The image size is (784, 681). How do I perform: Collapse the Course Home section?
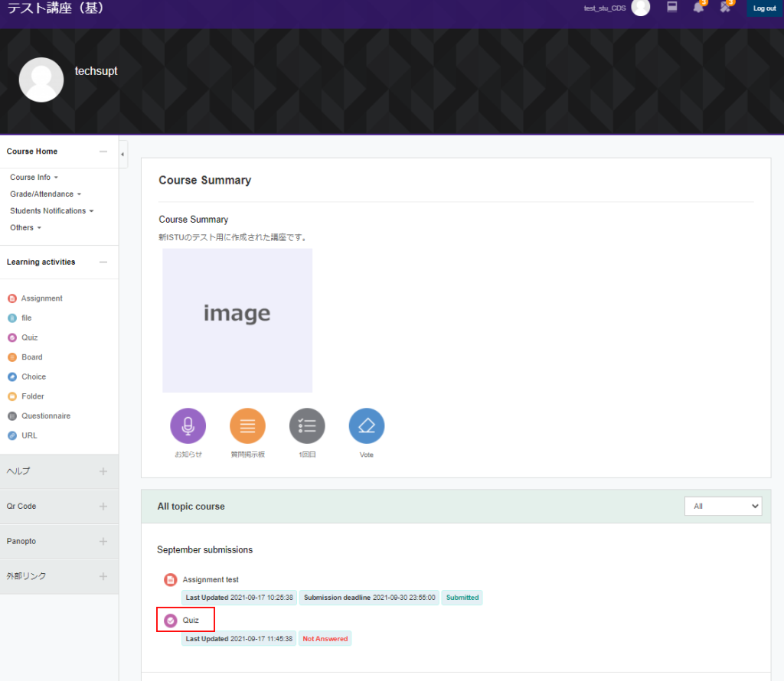pyautogui.click(x=103, y=152)
